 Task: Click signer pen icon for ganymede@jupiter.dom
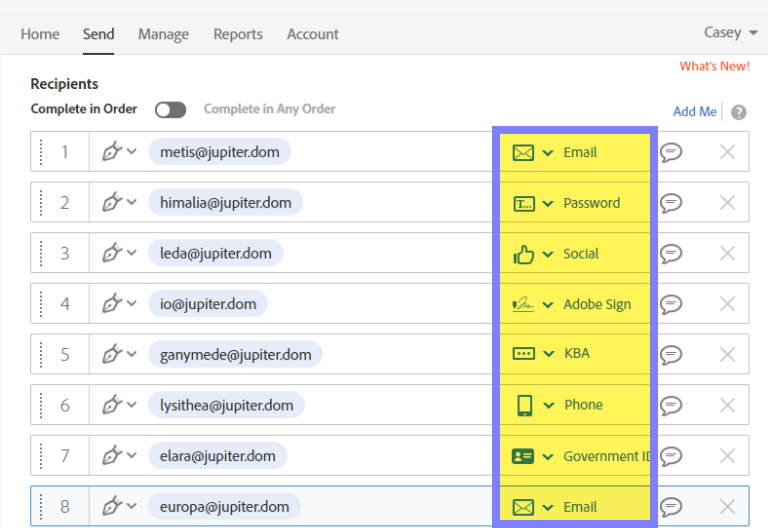coord(112,354)
